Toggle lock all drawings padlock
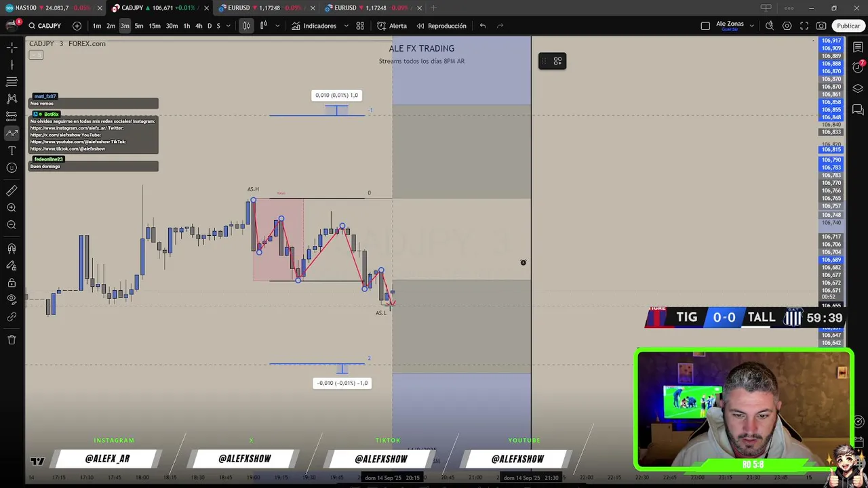The height and width of the screenshot is (488, 868). 12,283
